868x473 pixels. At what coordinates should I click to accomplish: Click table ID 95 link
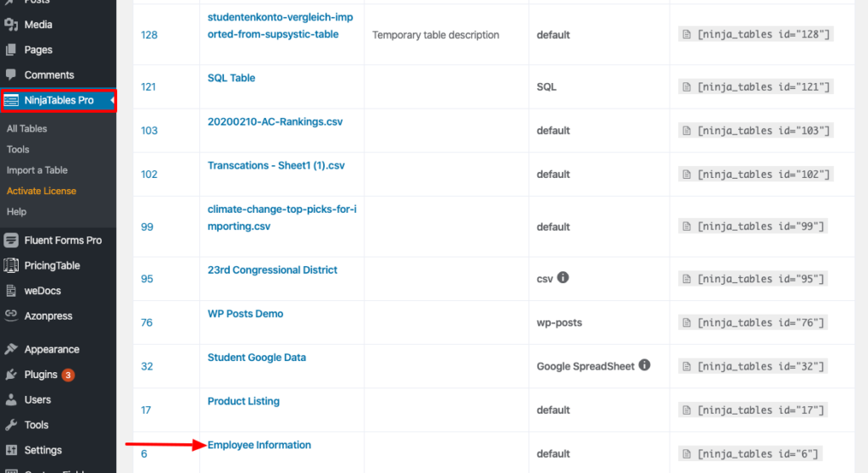click(147, 279)
